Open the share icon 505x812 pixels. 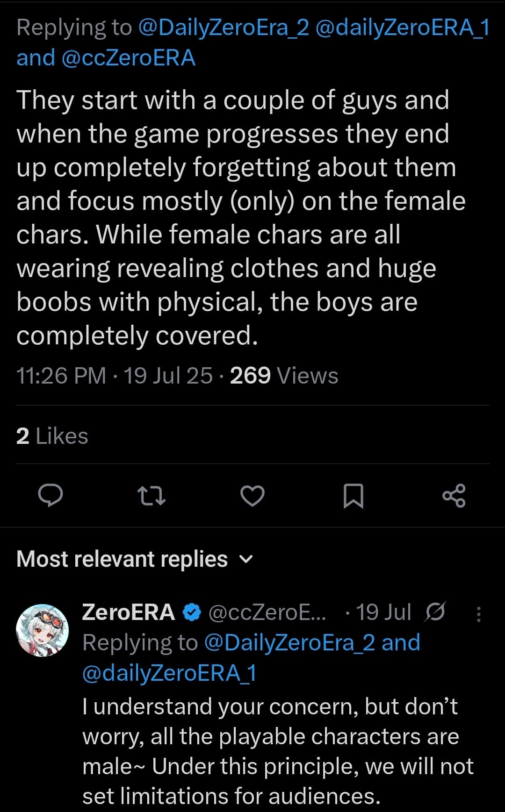pos(454,496)
